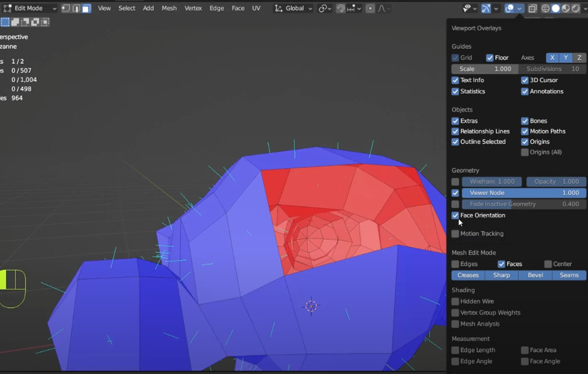Enable Motion Tracking checkbox
Image resolution: width=588 pixels, height=374 pixels.
[455, 234]
